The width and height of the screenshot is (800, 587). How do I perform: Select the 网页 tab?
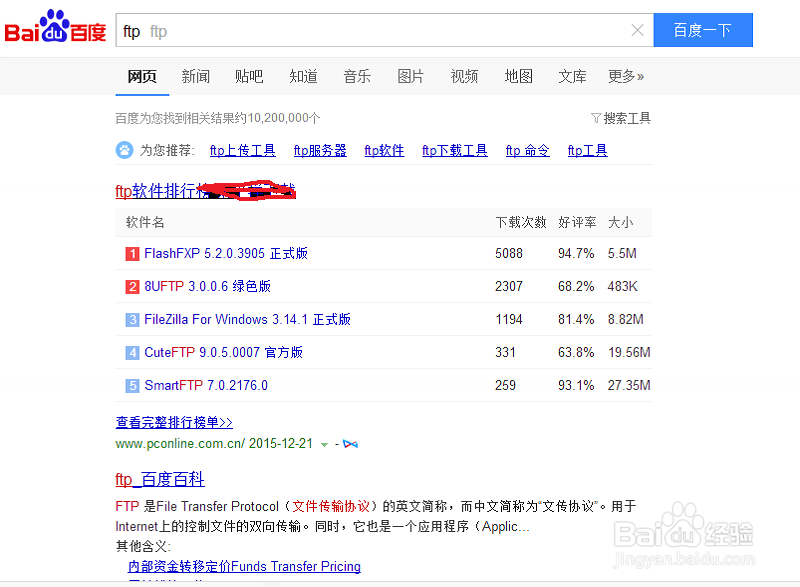[x=142, y=76]
